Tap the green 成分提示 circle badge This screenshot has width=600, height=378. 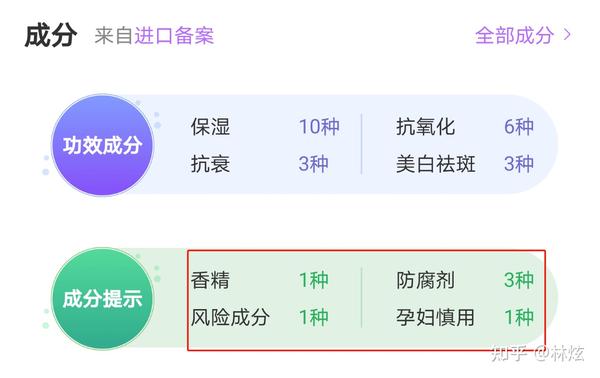point(102,298)
